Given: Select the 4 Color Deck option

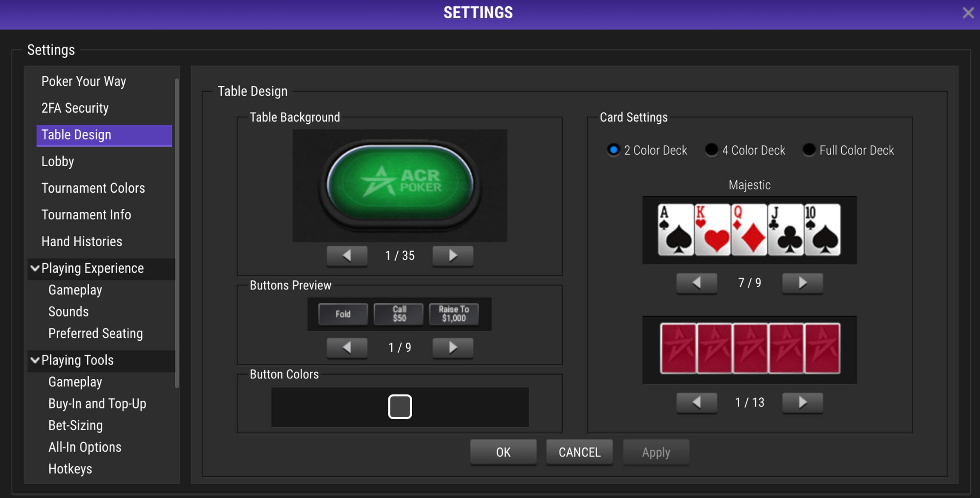Looking at the screenshot, I should click(x=711, y=150).
